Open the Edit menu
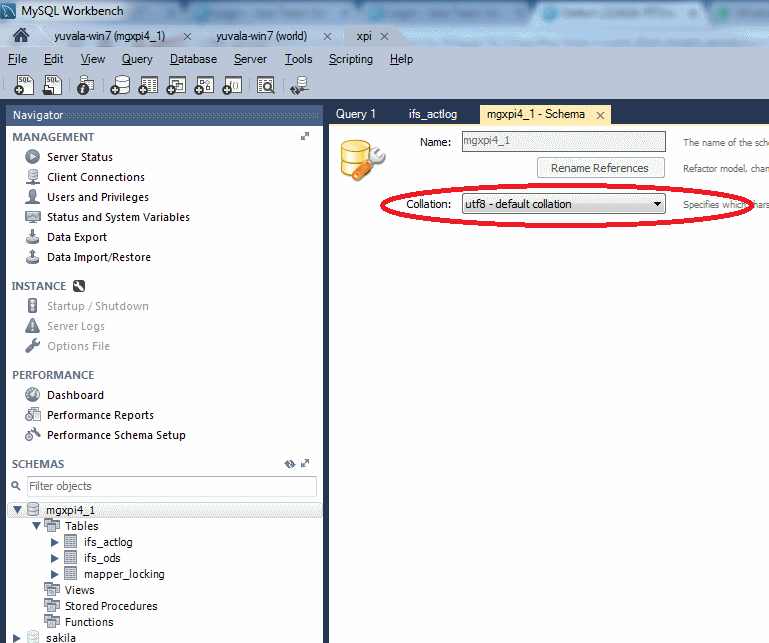The width and height of the screenshot is (769, 643). pos(53,59)
